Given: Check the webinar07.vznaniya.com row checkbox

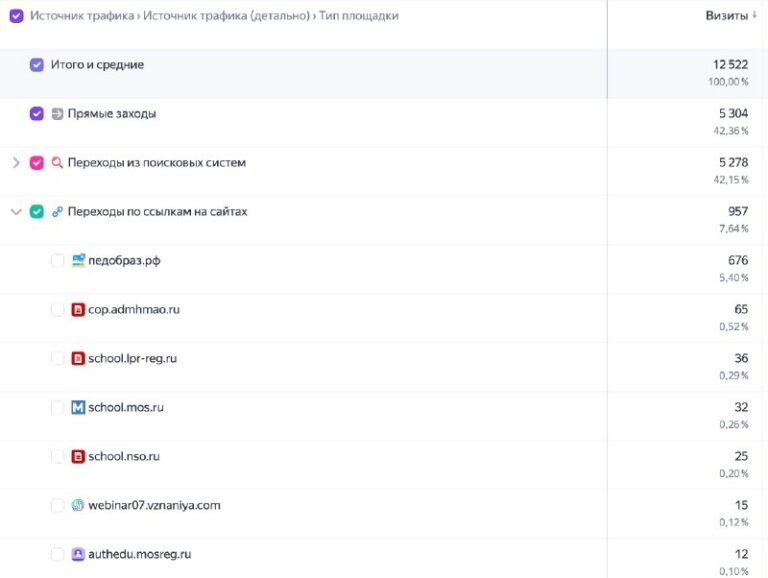Looking at the screenshot, I should (x=57, y=506).
